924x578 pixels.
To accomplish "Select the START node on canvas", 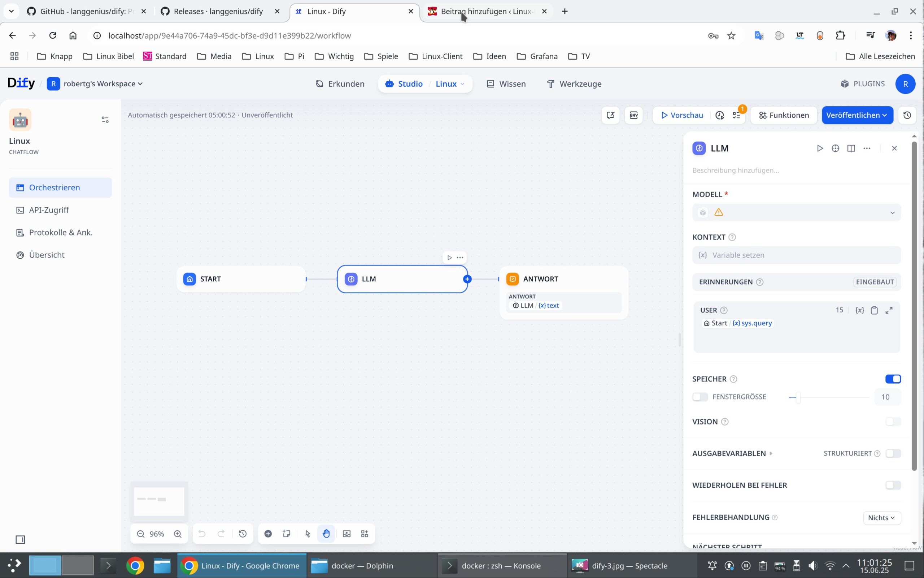I will pos(241,279).
